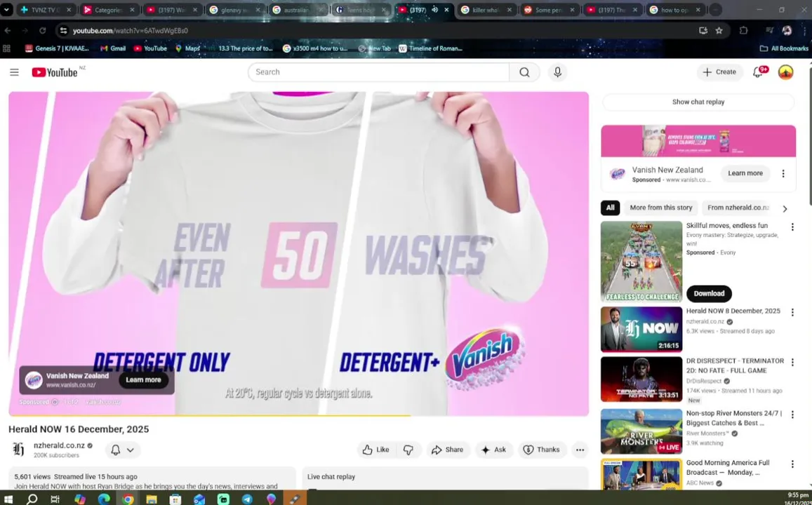Open site information icon in the address bar
This screenshot has height=505, width=812.
pyautogui.click(x=63, y=31)
